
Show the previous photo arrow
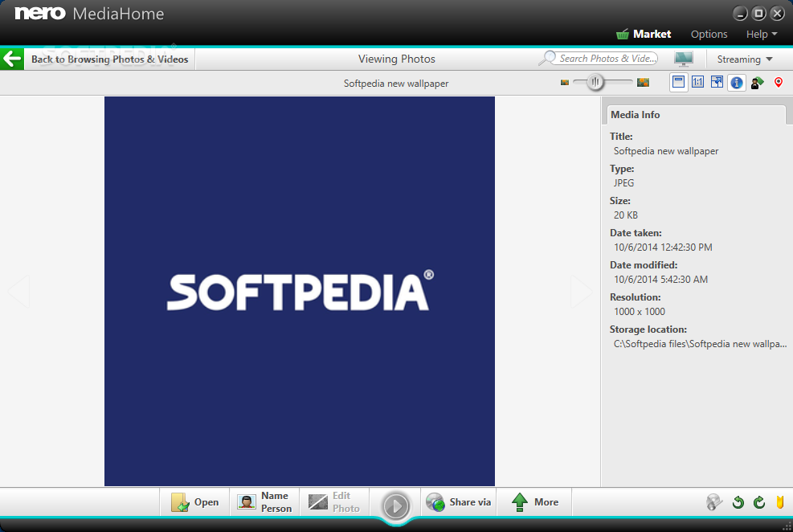pos(18,291)
